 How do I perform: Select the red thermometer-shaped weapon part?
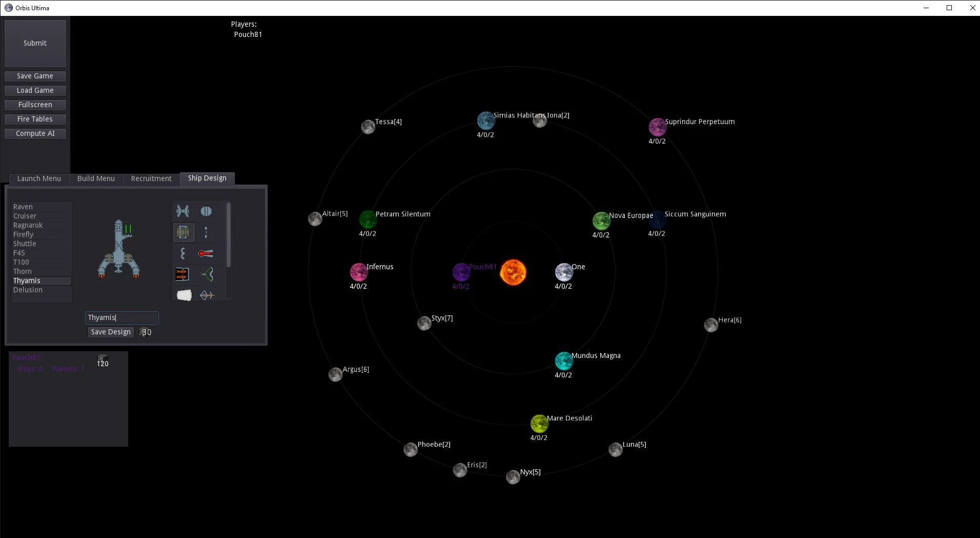(206, 253)
